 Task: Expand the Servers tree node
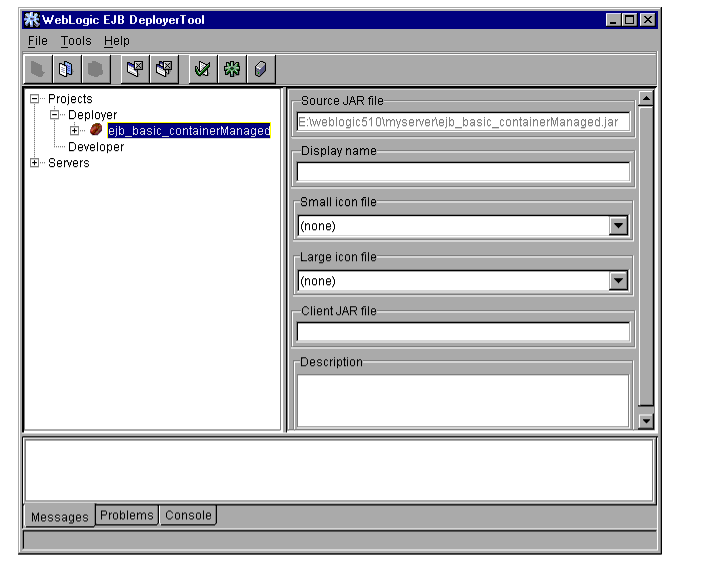35,163
